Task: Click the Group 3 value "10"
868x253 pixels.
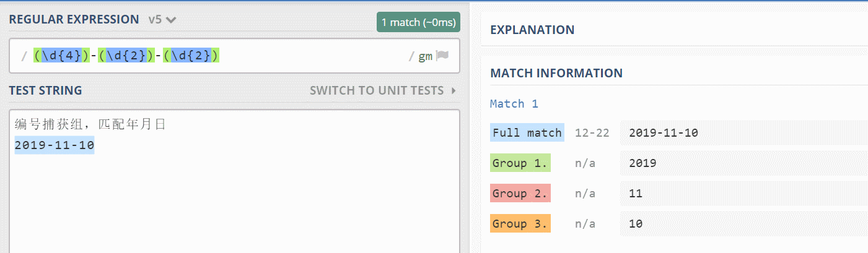Action: 635,224
